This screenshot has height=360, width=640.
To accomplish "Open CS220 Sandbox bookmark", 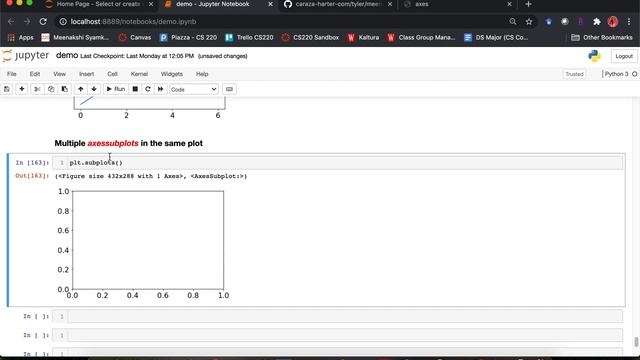I will pos(310,38).
